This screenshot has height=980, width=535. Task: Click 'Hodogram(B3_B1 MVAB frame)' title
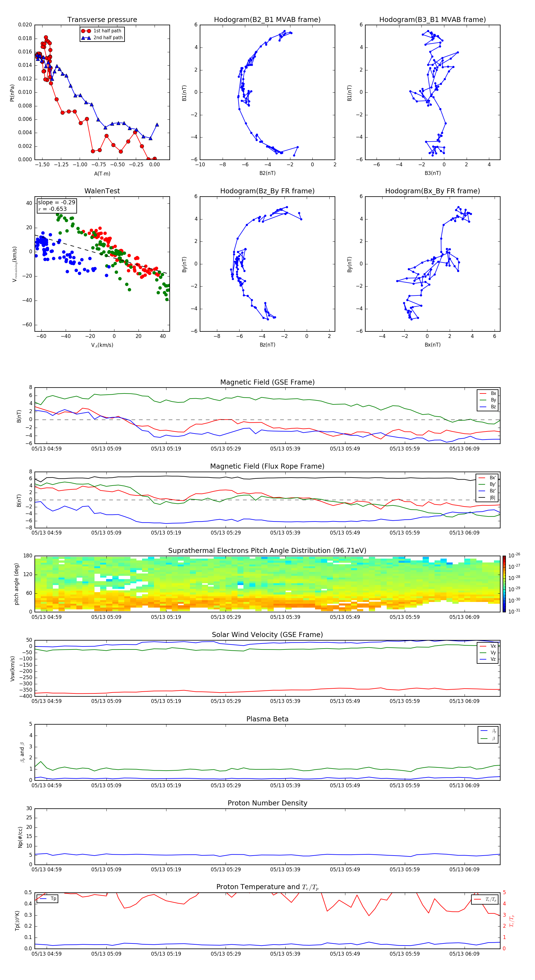click(432, 20)
